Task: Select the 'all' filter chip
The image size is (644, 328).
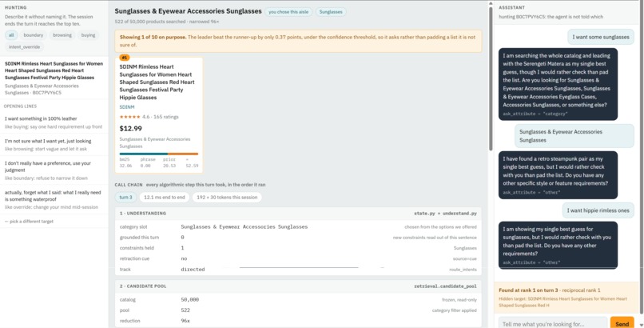Action: click(11, 35)
